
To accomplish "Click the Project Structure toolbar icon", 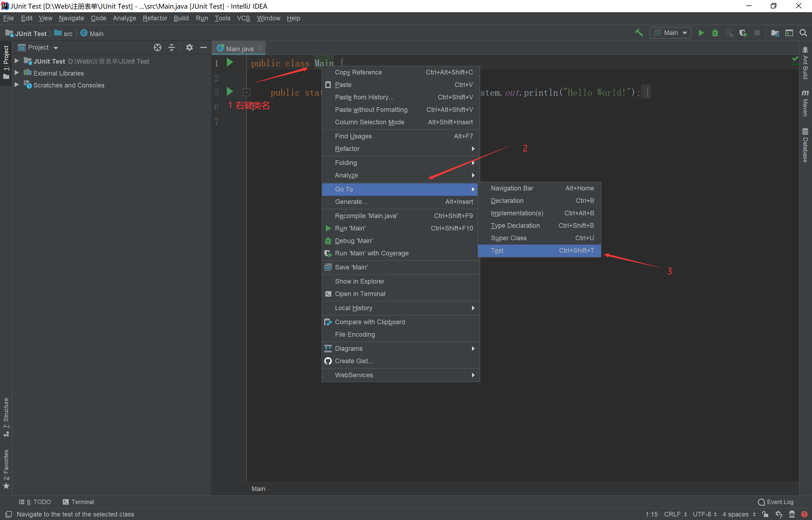I will pos(775,33).
